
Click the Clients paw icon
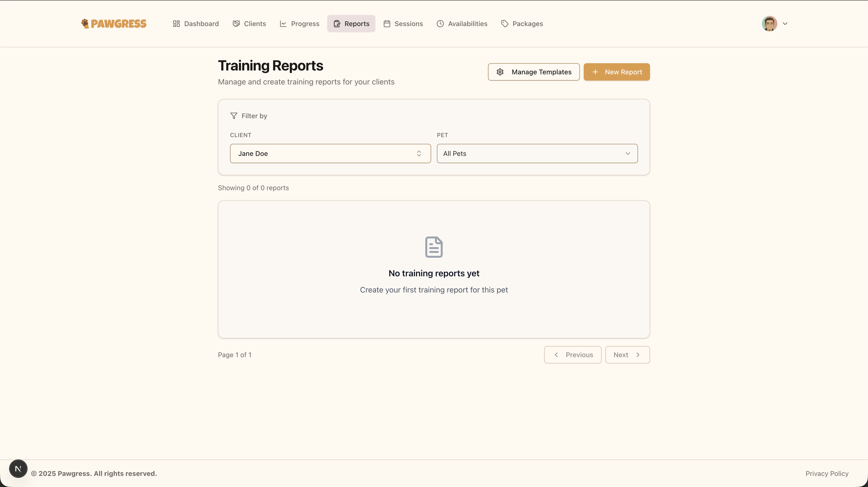click(236, 24)
